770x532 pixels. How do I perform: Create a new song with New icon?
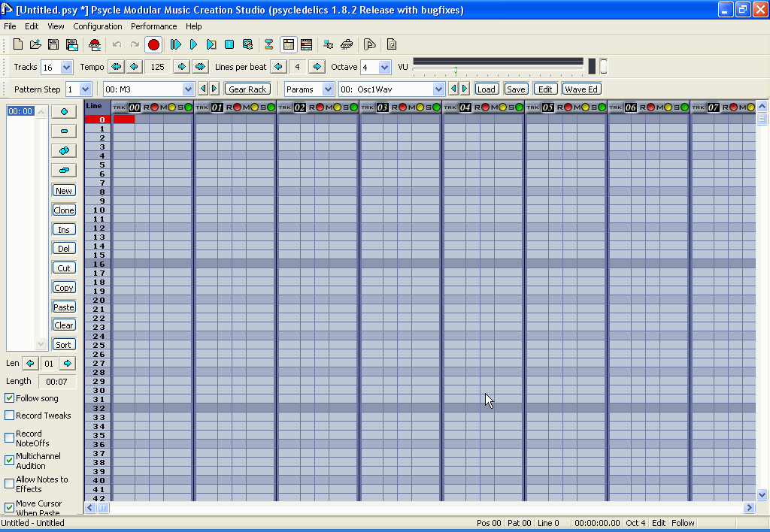click(x=18, y=44)
